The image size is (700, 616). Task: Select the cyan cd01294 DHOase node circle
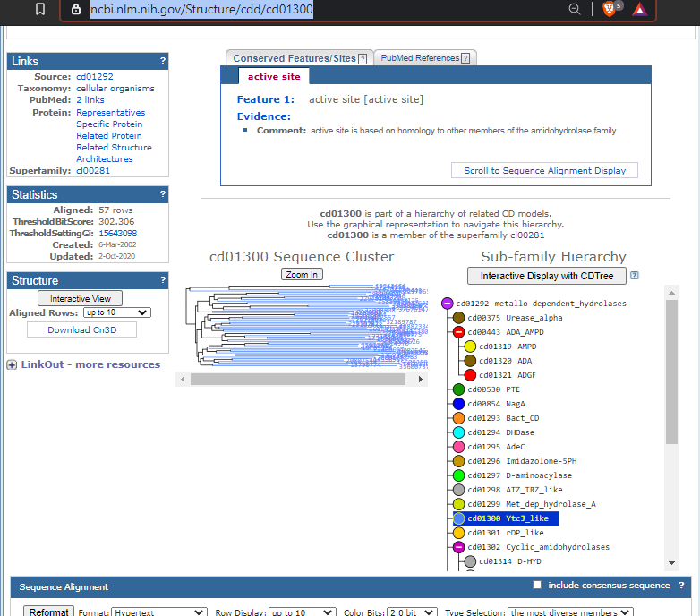tap(458, 432)
